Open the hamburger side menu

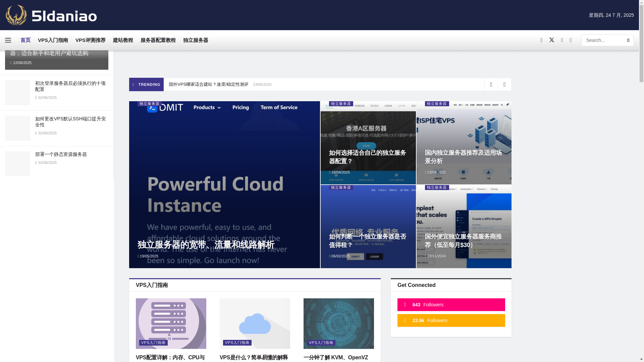coord(8,40)
